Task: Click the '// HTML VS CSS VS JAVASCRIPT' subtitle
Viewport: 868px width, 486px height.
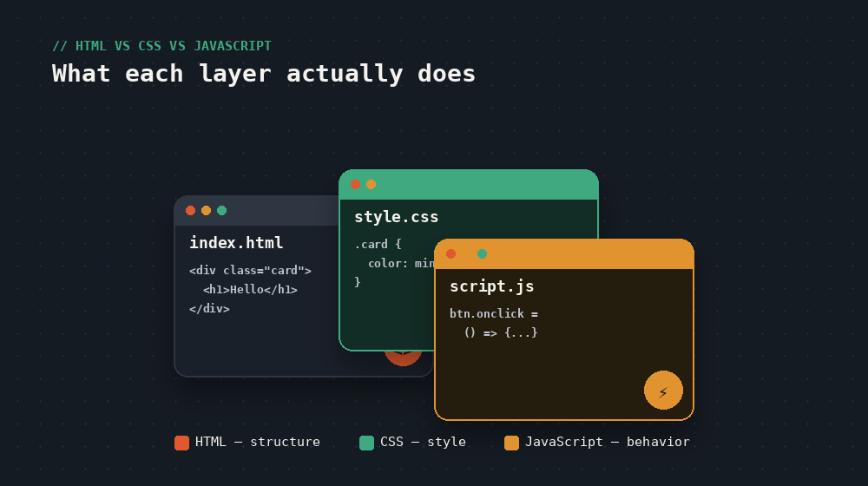Action: pyautogui.click(x=161, y=46)
